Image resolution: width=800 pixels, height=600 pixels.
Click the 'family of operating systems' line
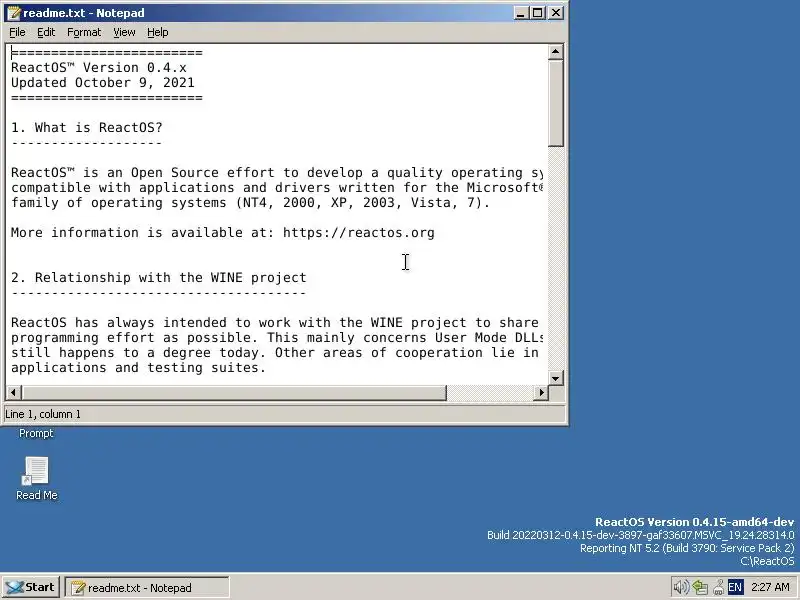point(250,203)
